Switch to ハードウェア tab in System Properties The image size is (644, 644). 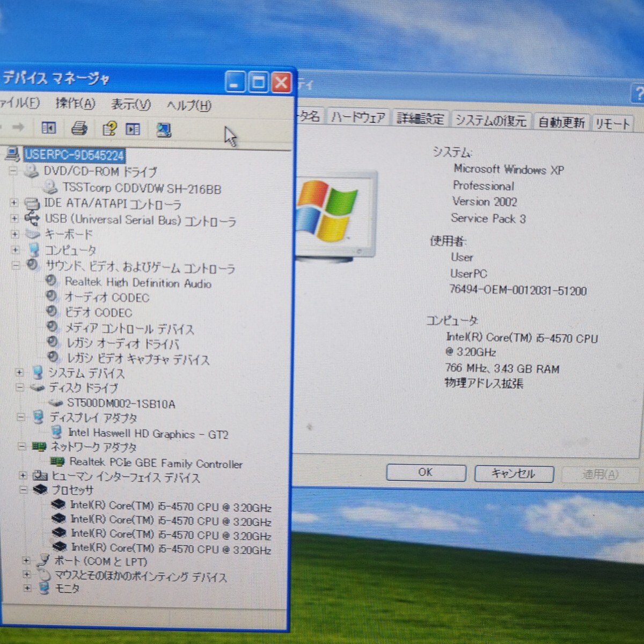tap(358, 116)
